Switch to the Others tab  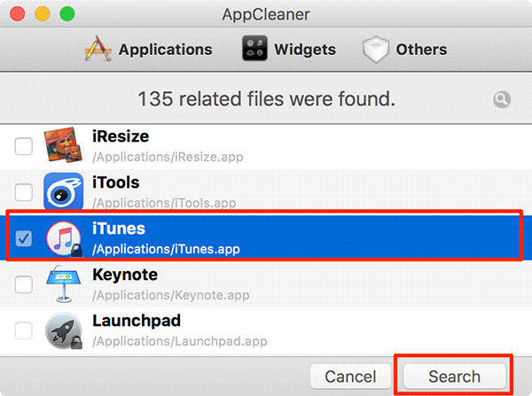(405, 50)
